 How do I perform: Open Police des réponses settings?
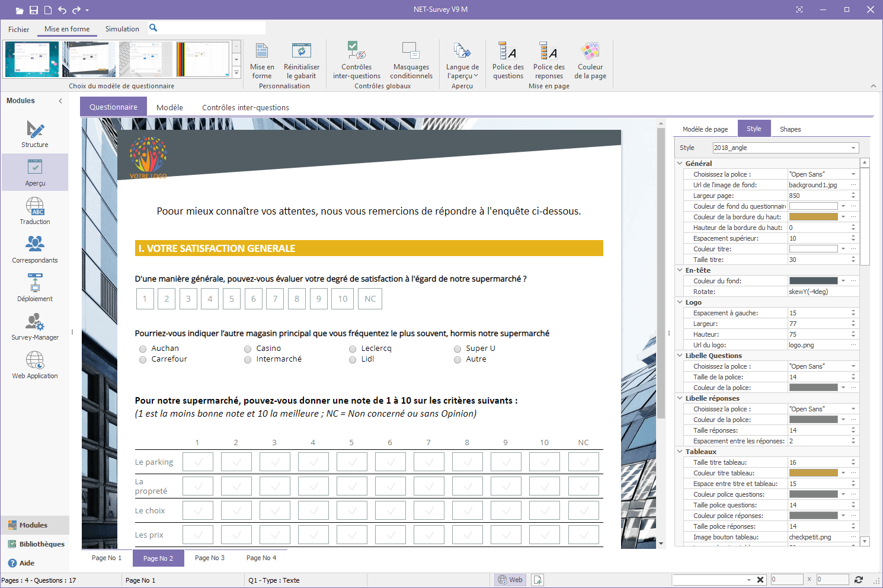(x=549, y=61)
